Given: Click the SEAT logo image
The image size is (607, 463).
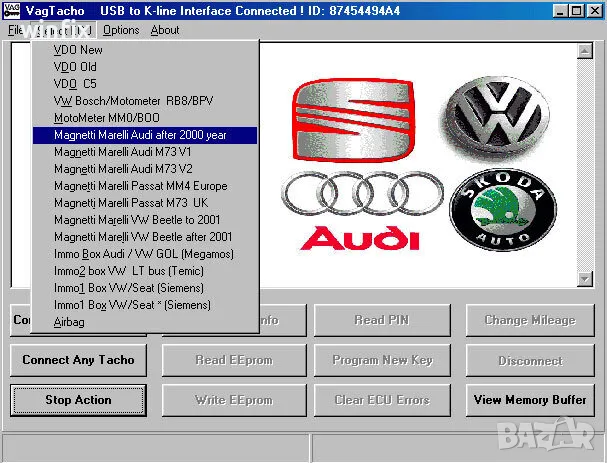Looking at the screenshot, I should click(353, 120).
